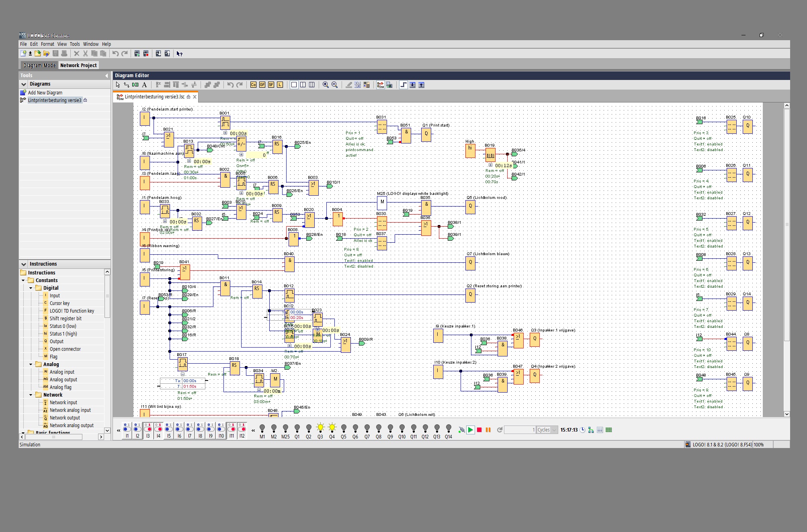Click Add New Diagram
The image size is (807, 532).
point(45,93)
